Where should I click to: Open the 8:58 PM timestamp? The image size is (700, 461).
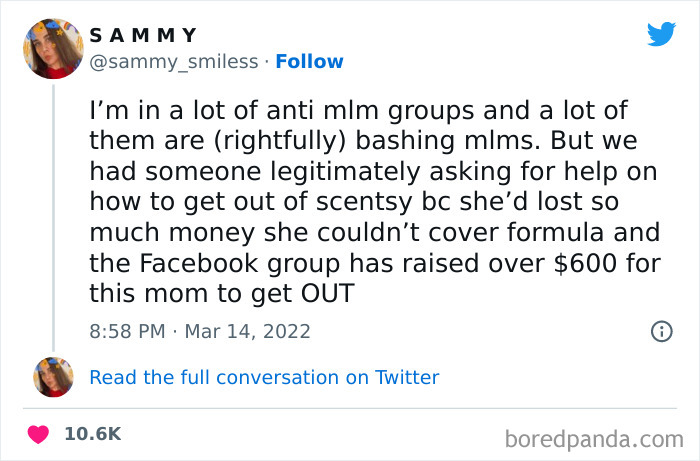129,331
